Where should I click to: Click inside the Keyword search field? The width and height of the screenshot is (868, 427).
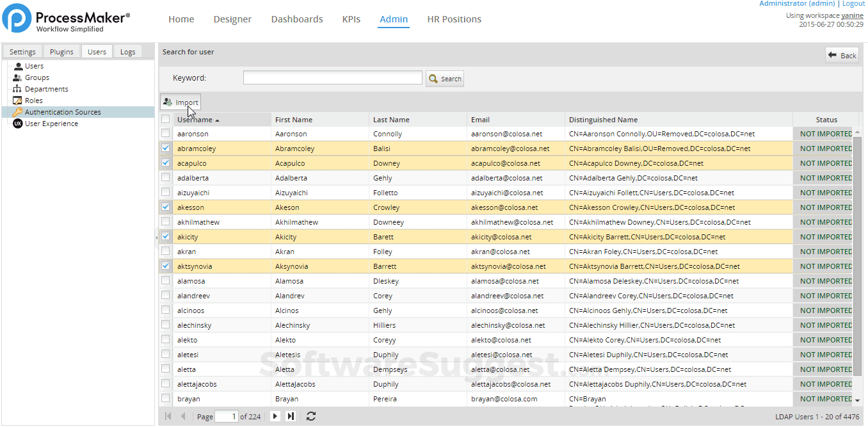tap(332, 77)
